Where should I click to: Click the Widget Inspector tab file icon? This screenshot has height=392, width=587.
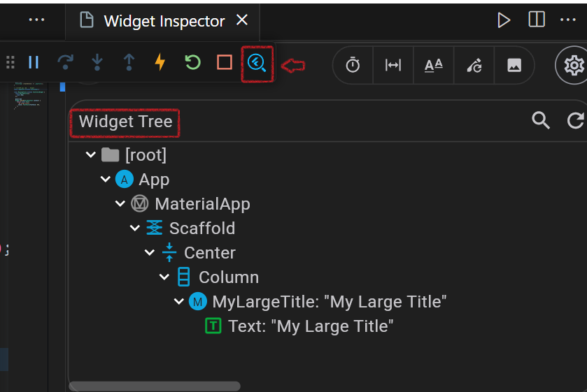click(87, 20)
